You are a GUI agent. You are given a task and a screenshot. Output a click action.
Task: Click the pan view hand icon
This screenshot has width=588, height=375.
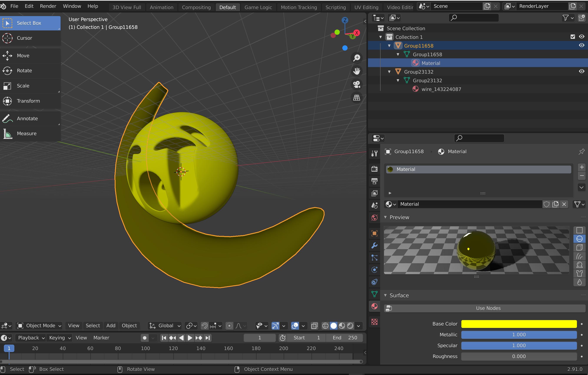356,71
